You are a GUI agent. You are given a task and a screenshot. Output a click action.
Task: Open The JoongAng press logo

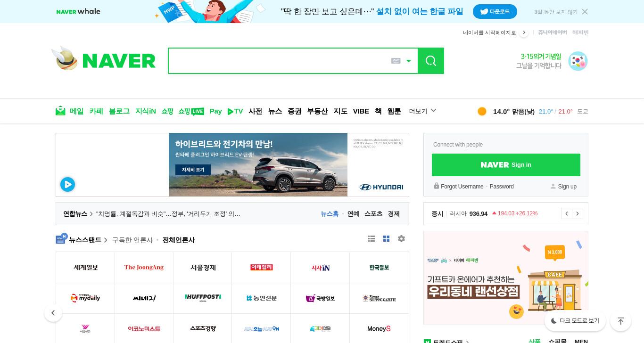tap(144, 268)
